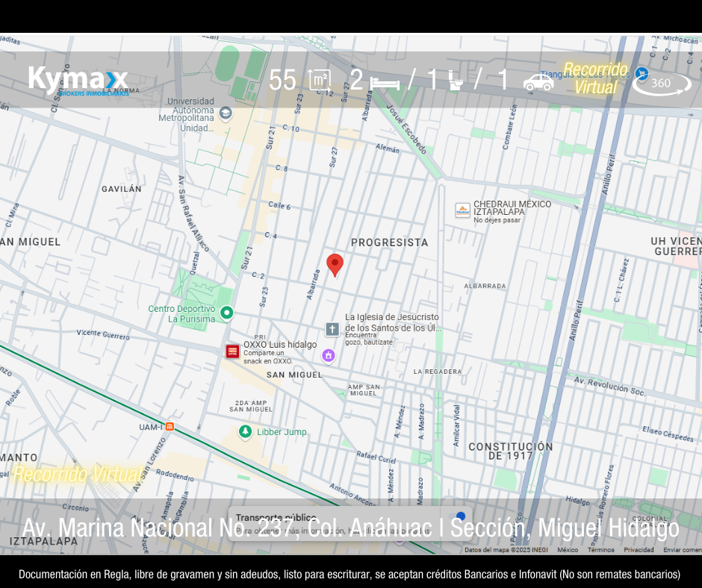
Task: Click the ALBARRADA neighborhood label
Action: (485, 286)
